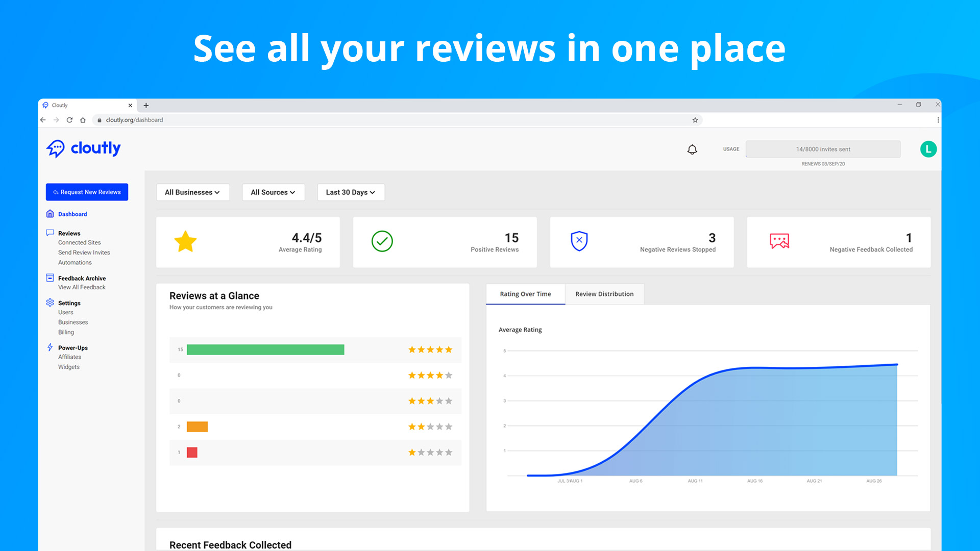Click the green five-star rating bar

point(265,350)
